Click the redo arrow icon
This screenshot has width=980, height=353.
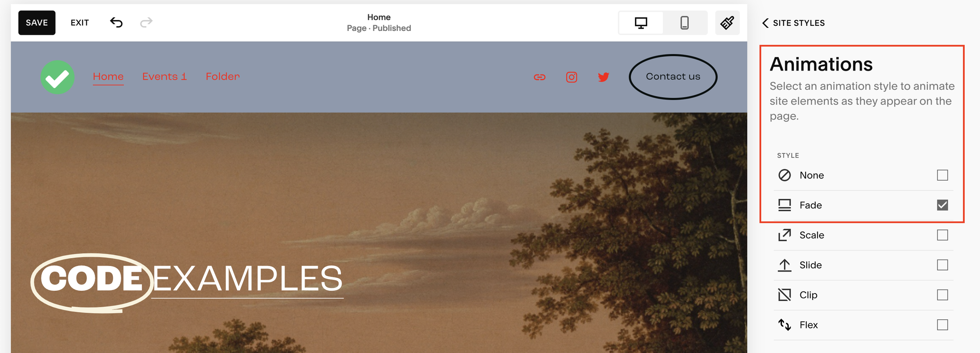(146, 23)
